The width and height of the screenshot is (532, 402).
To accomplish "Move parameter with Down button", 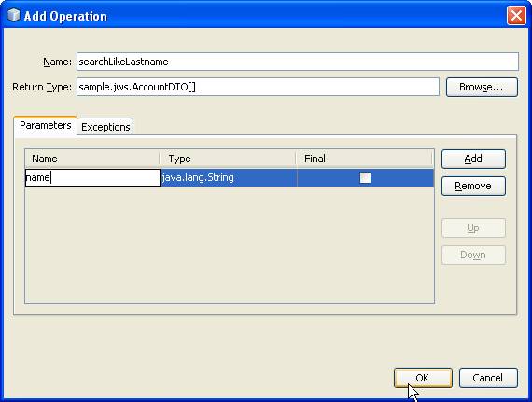I will 473,255.
